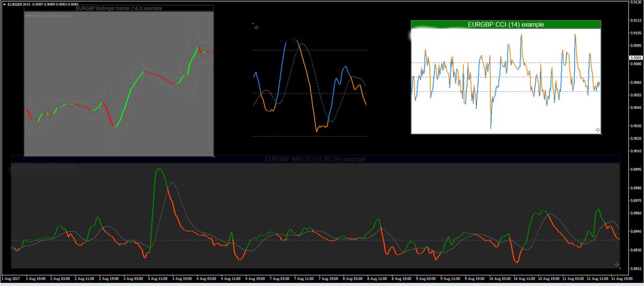Screen dimensions: 644x286
Task: Select the crosshair handle inside the CCI panel
Action: point(598,130)
